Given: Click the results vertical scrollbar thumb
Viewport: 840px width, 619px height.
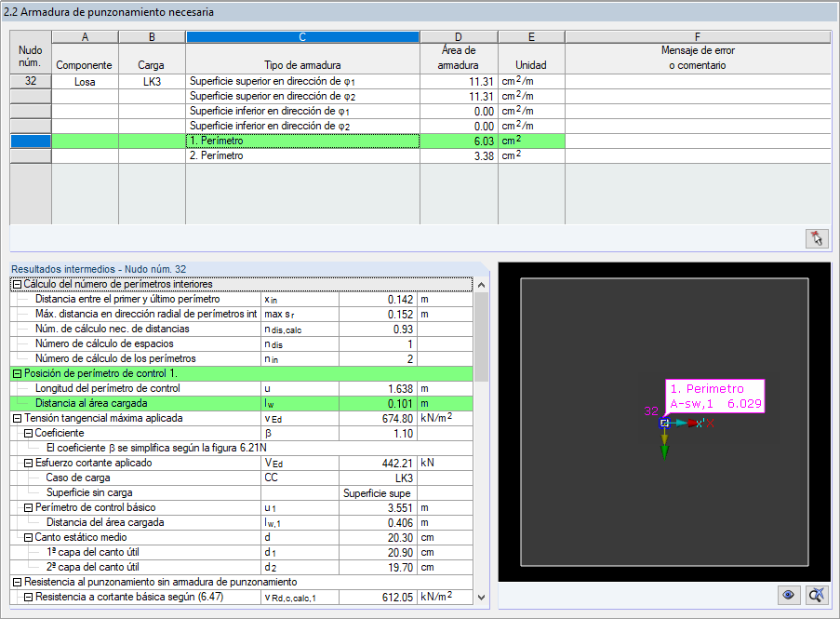Looking at the screenshot, I should coord(481,337).
